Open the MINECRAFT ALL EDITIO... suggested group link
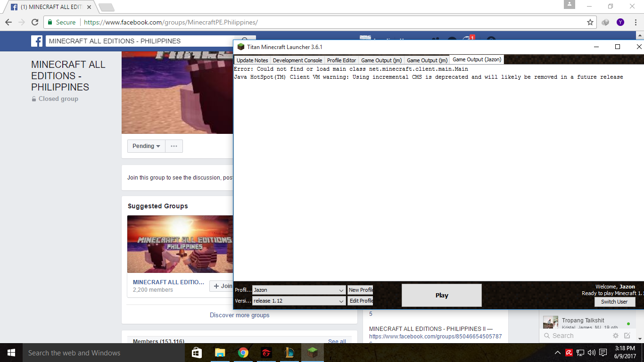The width and height of the screenshot is (644, 362). [168, 282]
